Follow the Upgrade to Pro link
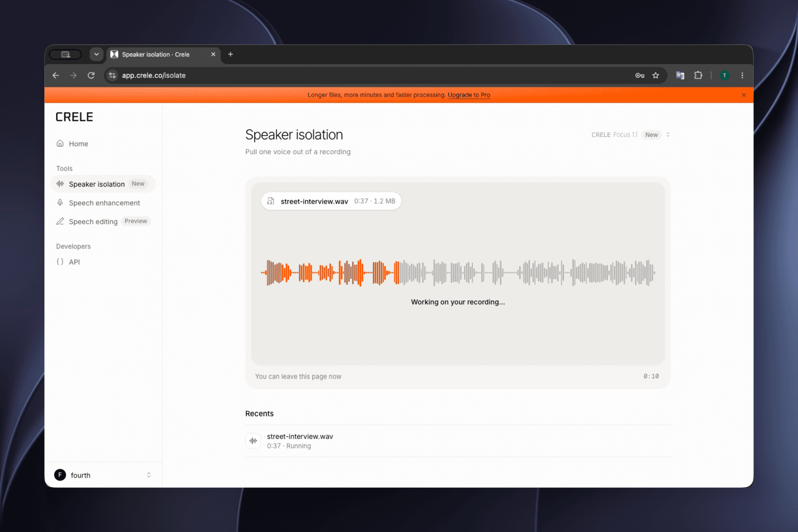Image resolution: width=798 pixels, height=532 pixels. 469,95
